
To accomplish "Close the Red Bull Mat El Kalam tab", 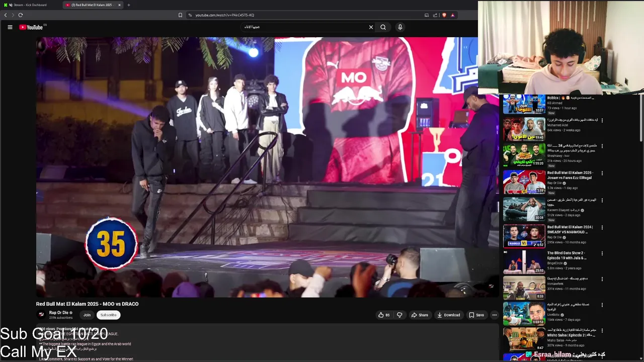I will [119, 5].
